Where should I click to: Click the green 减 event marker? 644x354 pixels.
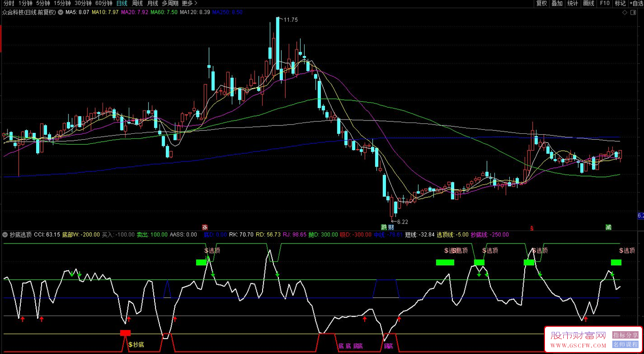[x=608, y=227]
